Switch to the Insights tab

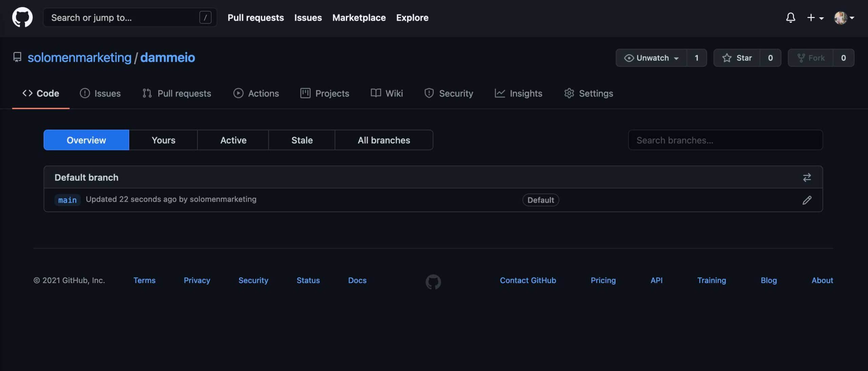[518, 93]
